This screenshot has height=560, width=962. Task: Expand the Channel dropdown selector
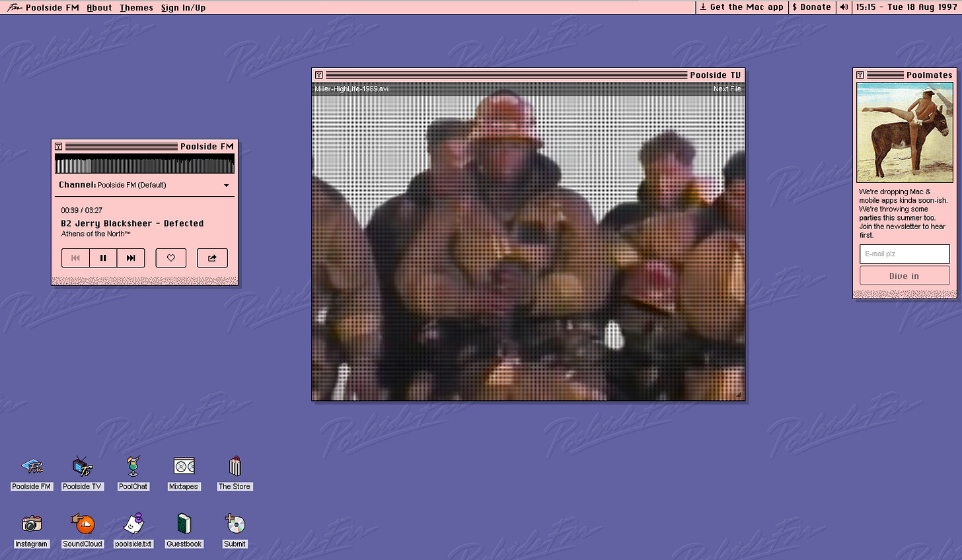pyautogui.click(x=226, y=186)
